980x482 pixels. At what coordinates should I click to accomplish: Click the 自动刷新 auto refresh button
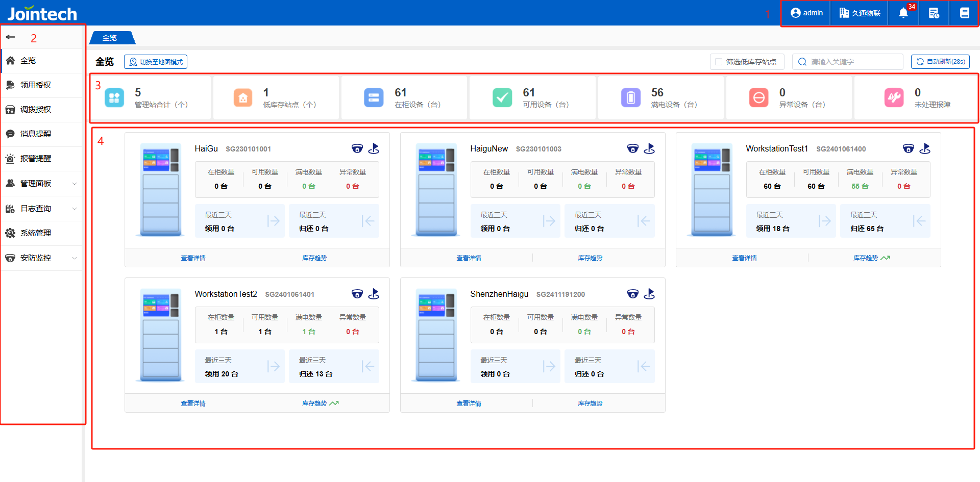pos(940,62)
